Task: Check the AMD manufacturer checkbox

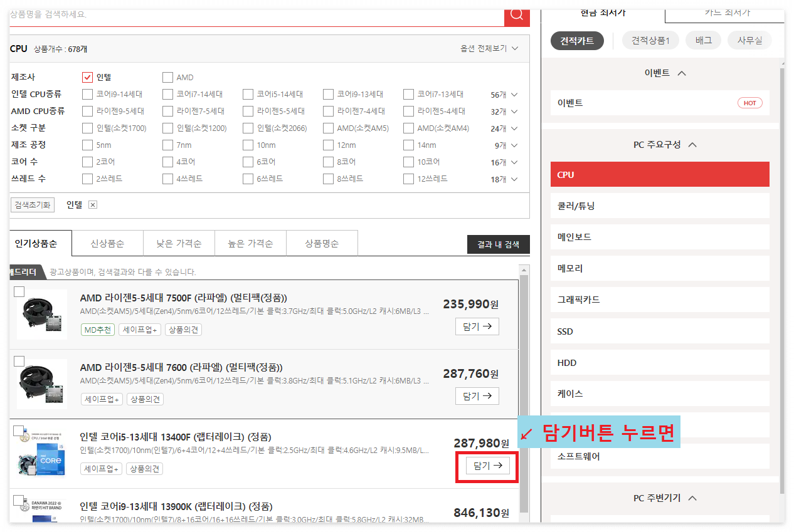Action: (167, 78)
